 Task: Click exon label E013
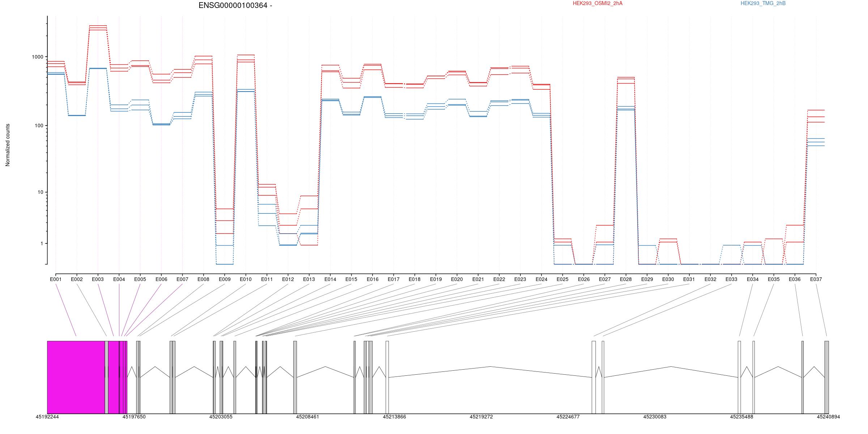point(309,280)
